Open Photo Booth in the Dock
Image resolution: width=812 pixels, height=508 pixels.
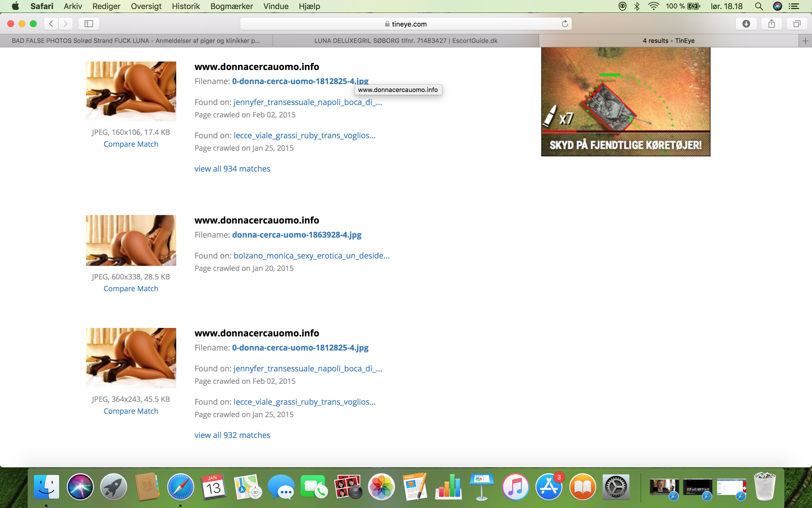click(x=348, y=487)
